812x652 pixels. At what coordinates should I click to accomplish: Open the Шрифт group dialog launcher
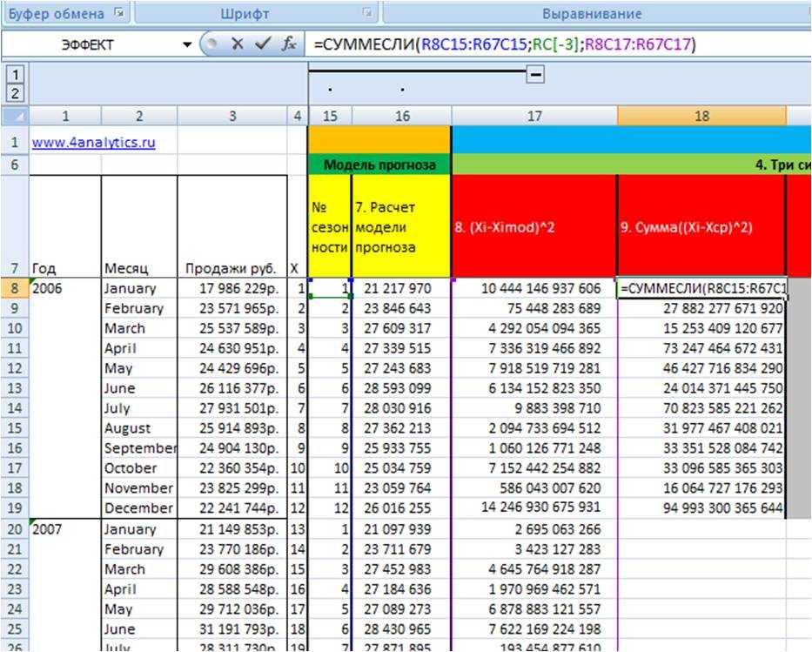tap(367, 14)
